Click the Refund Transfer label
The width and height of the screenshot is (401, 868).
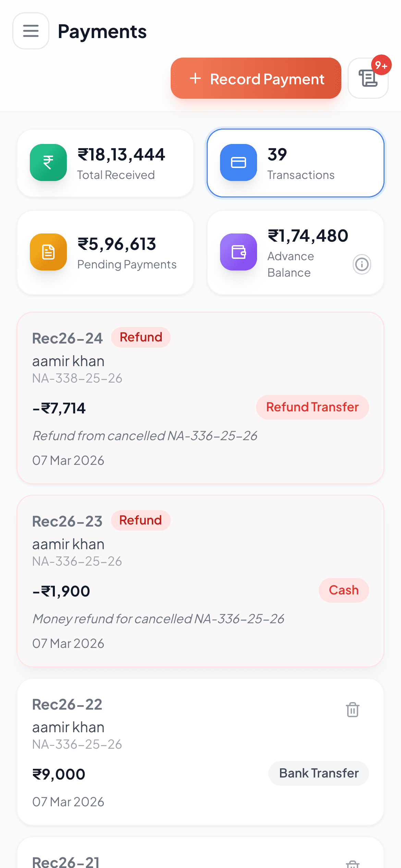pos(312,407)
